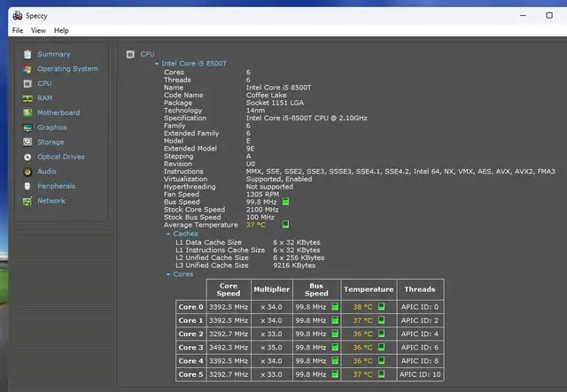Click the Motherboard icon in sidebar
567x392 pixels.
tap(27, 113)
